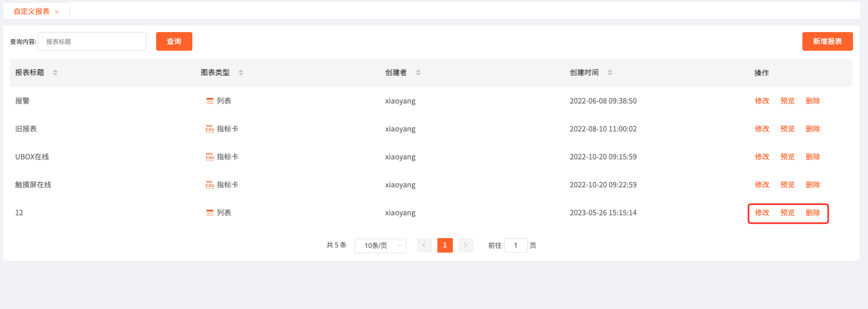
Task: Click the 触摸屏在线 report title
Action: 33,185
